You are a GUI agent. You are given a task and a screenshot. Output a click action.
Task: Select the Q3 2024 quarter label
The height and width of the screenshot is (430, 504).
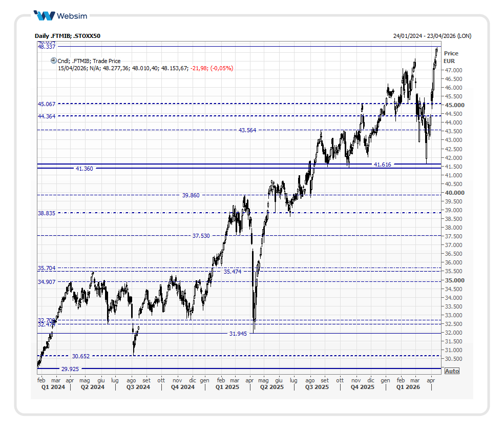pos(138,387)
